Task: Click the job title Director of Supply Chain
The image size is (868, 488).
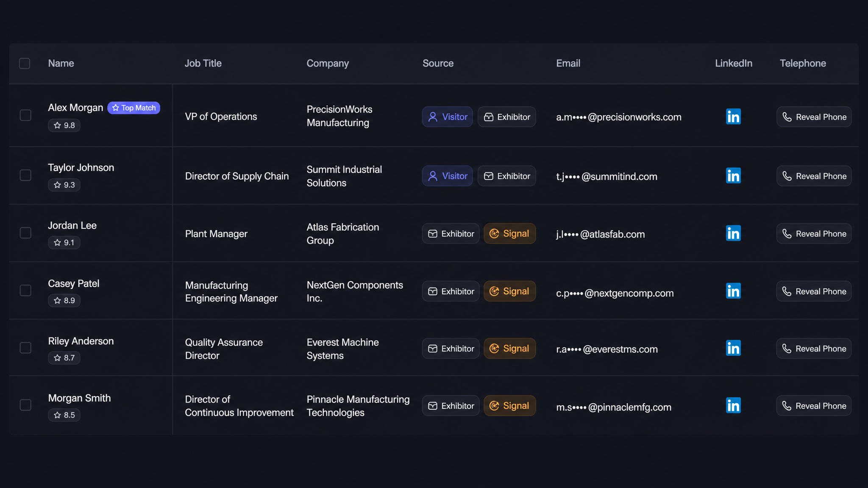Action: tap(237, 176)
